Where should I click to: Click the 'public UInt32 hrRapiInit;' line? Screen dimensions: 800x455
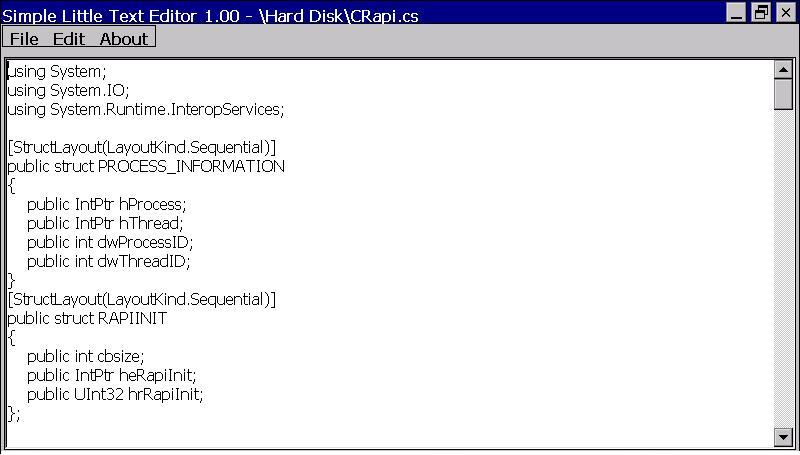tap(115, 394)
